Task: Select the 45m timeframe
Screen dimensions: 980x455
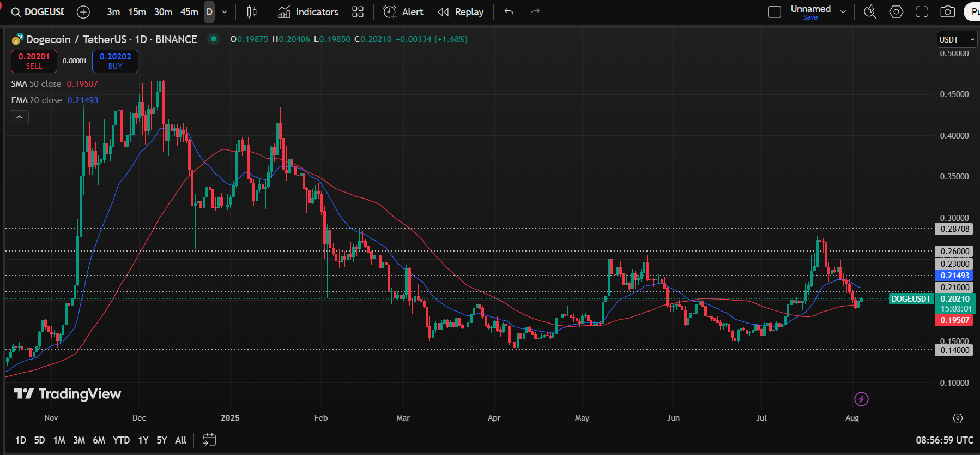Action: click(x=189, y=12)
